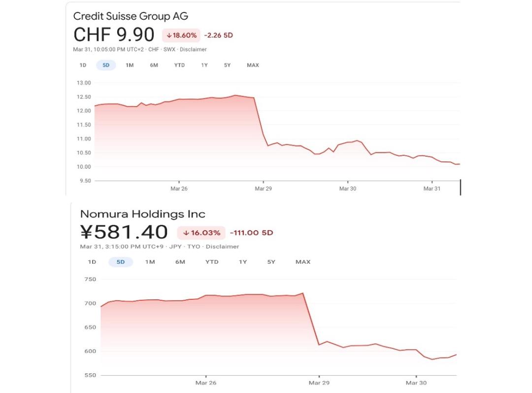Image resolution: width=532 pixels, height=393 pixels.
Task: Switch Nomura chart to 6M
Action: click(x=180, y=262)
